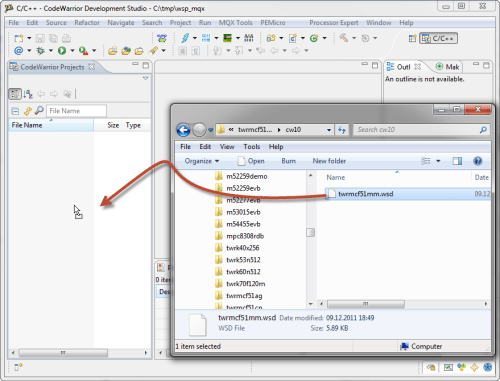Click the first open-folder icon in second toolbar row
The image size is (500, 381).
point(113,51)
